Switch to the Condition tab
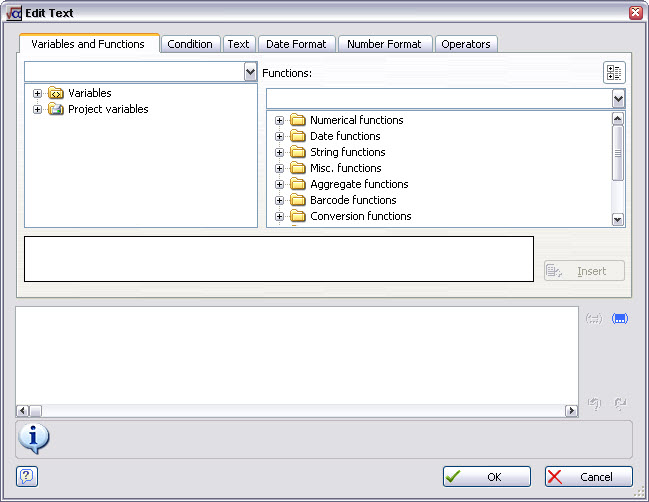 (190, 44)
